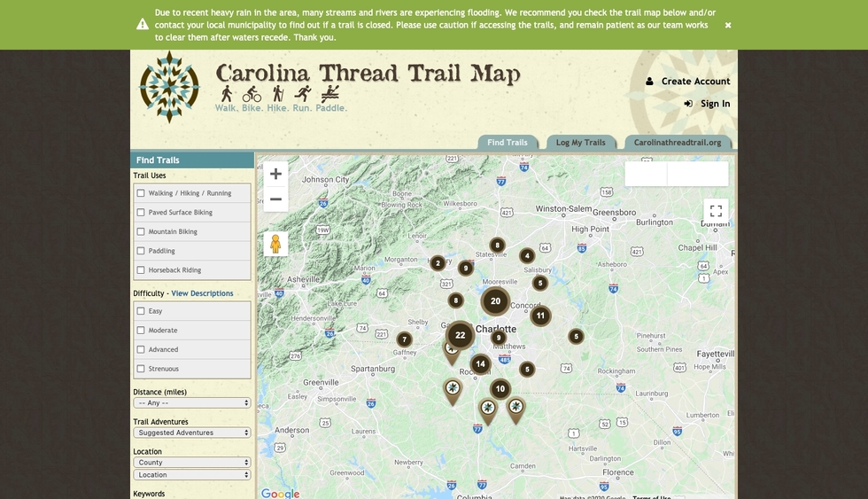Open the Distance (miles) dropdown
Image resolution: width=868 pixels, height=499 pixels.
pyautogui.click(x=191, y=402)
